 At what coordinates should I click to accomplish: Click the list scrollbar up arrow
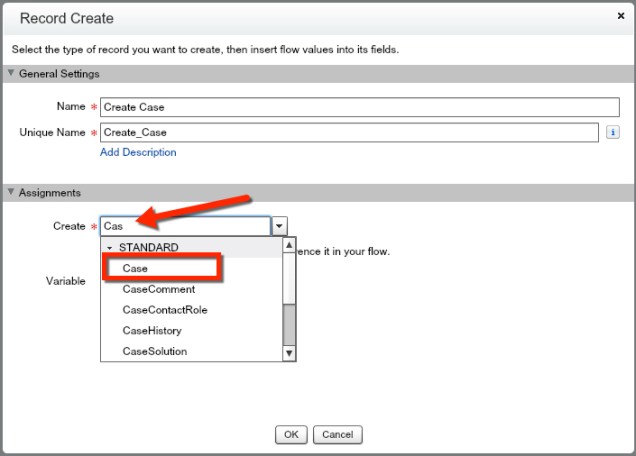[x=290, y=245]
